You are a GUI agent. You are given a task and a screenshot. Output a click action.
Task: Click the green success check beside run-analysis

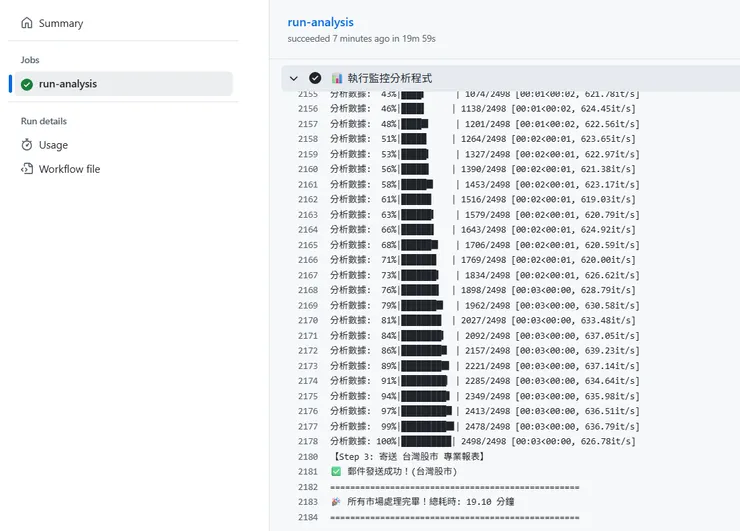pyautogui.click(x=27, y=84)
